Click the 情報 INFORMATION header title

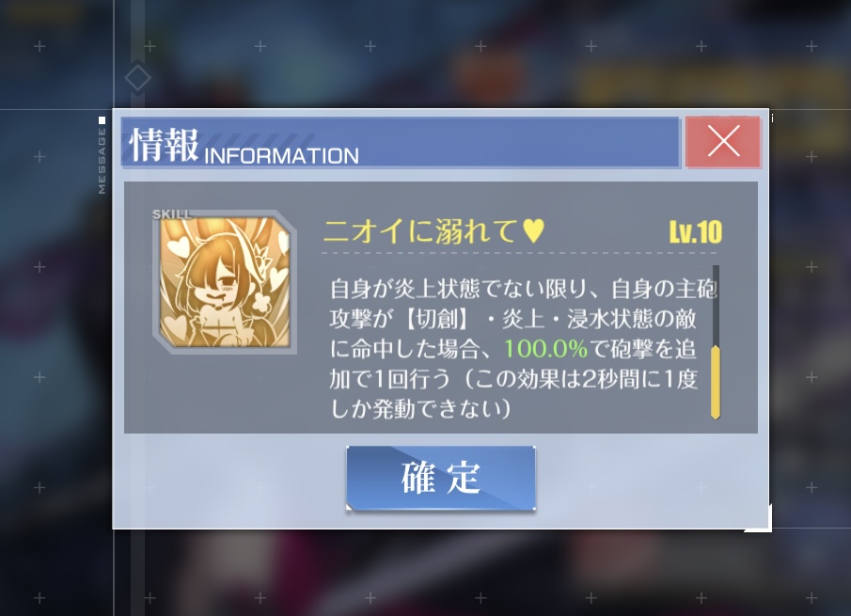tap(244, 146)
